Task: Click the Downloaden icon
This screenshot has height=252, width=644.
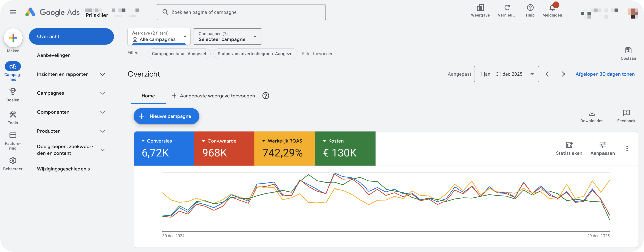Action: point(592,113)
